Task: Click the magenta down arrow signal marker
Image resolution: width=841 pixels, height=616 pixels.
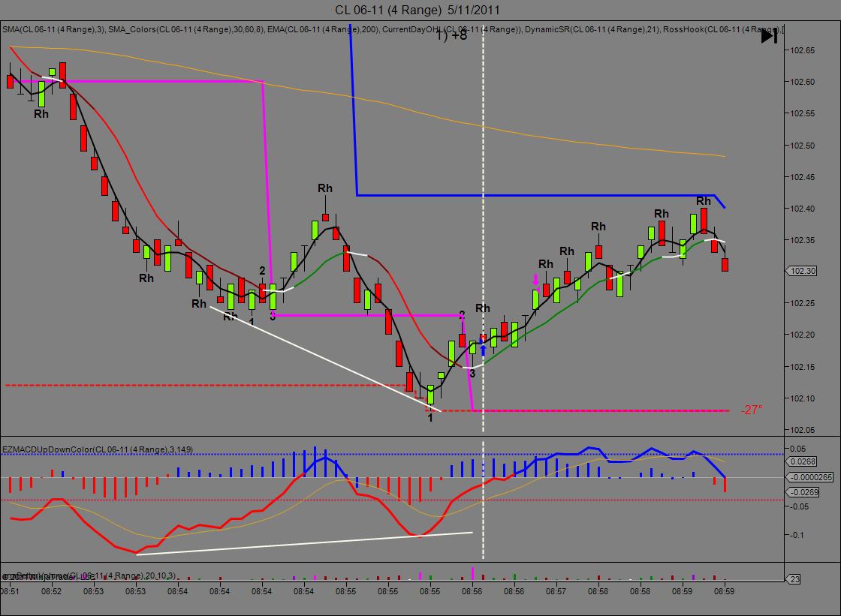Action: (535, 280)
